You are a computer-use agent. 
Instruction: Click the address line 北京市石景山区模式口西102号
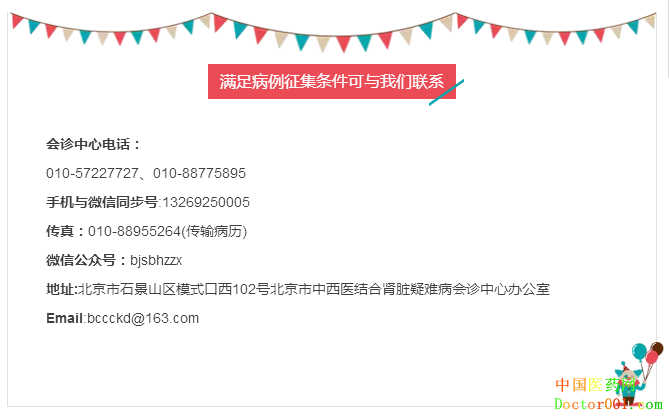click(174, 289)
